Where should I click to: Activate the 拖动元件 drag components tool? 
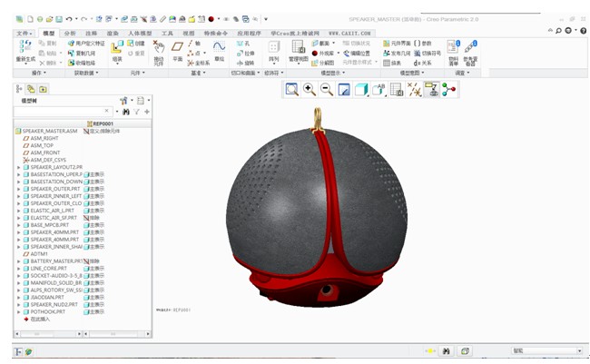tap(159, 53)
